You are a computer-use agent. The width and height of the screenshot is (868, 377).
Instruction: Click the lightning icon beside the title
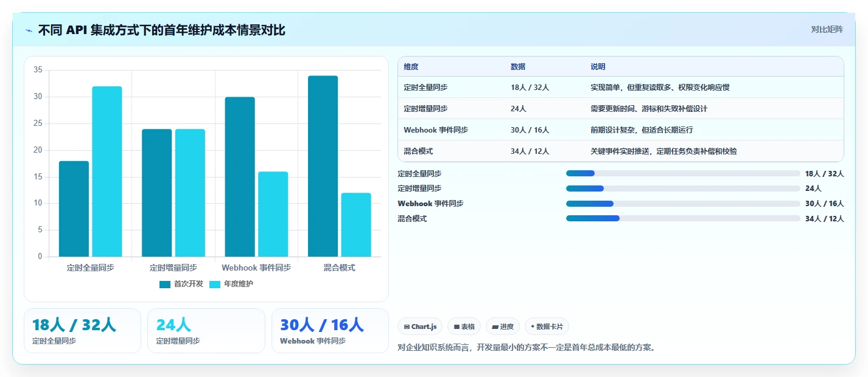pyautogui.click(x=29, y=30)
